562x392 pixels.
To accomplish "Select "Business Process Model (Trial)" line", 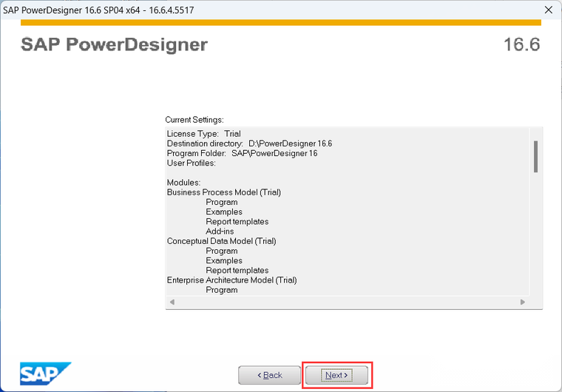I will 223,192.
